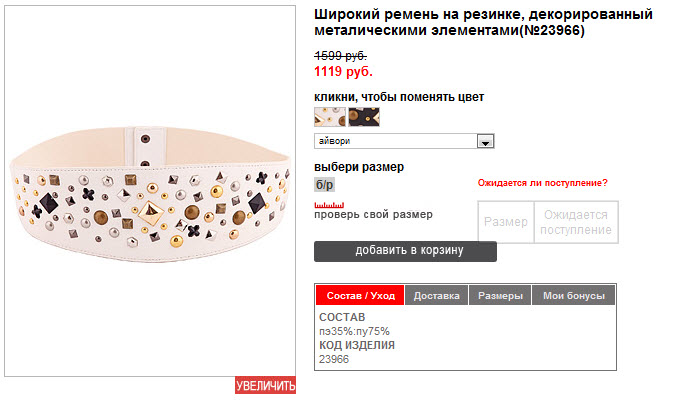Choose size б/р

[x=324, y=185]
